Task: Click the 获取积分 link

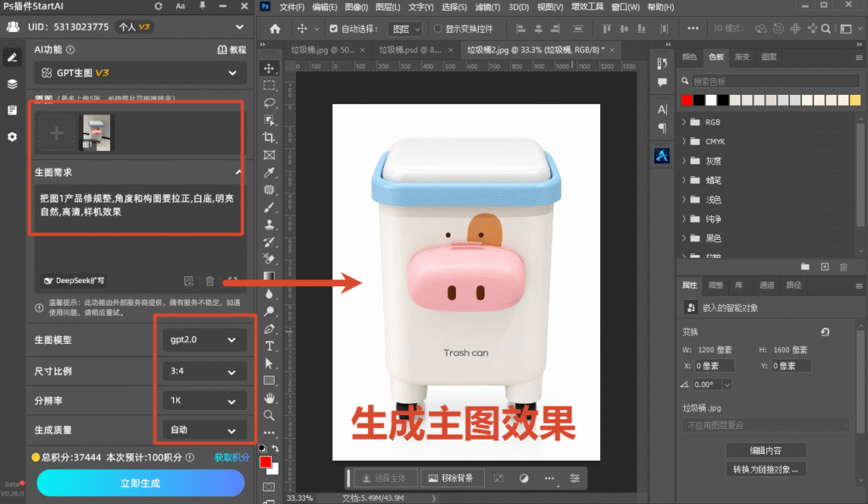Action: [232, 457]
